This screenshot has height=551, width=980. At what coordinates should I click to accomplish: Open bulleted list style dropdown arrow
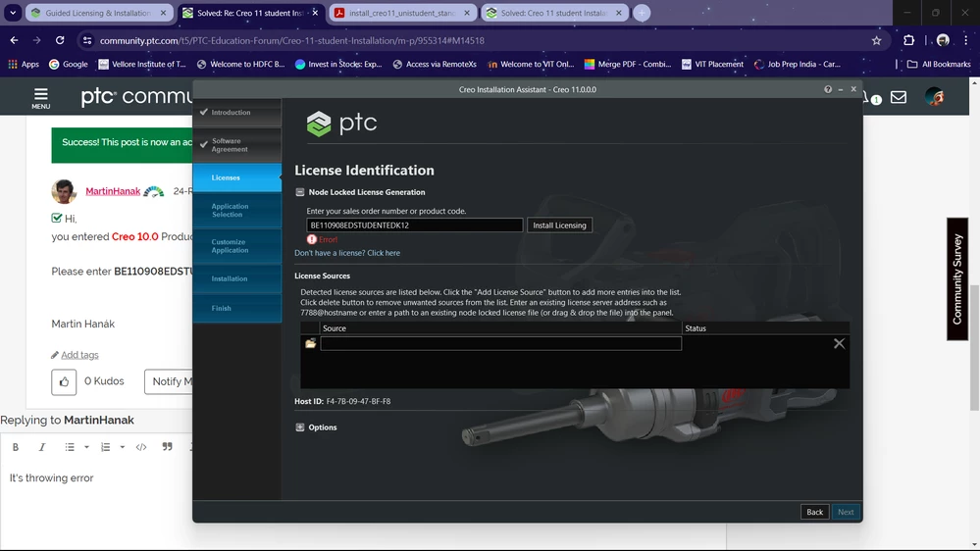coord(87,447)
